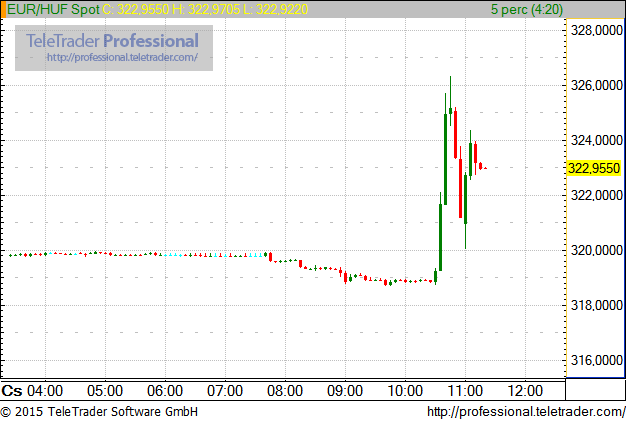Viewport: 626px width, 421px height.
Task: Click the close value C: 322,9550
Action: [x=135, y=9]
